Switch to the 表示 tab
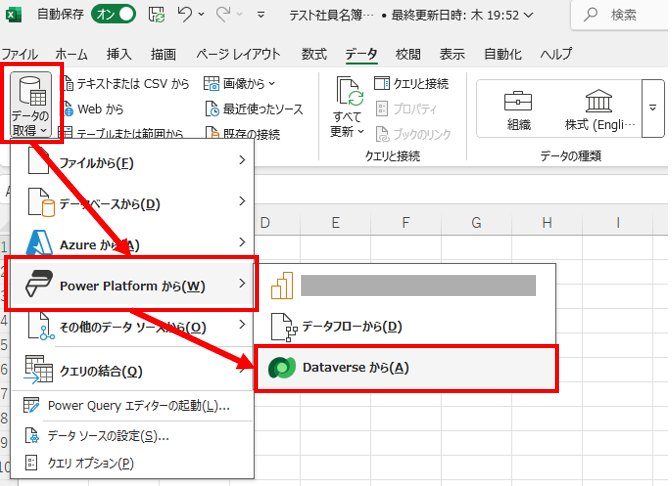672x486 pixels. coord(452,54)
